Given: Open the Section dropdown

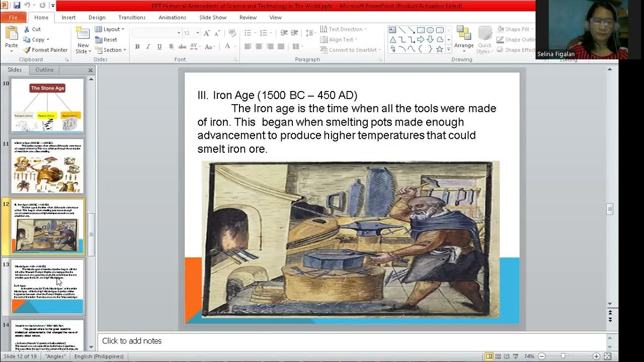Looking at the screenshot, I should (110, 50).
